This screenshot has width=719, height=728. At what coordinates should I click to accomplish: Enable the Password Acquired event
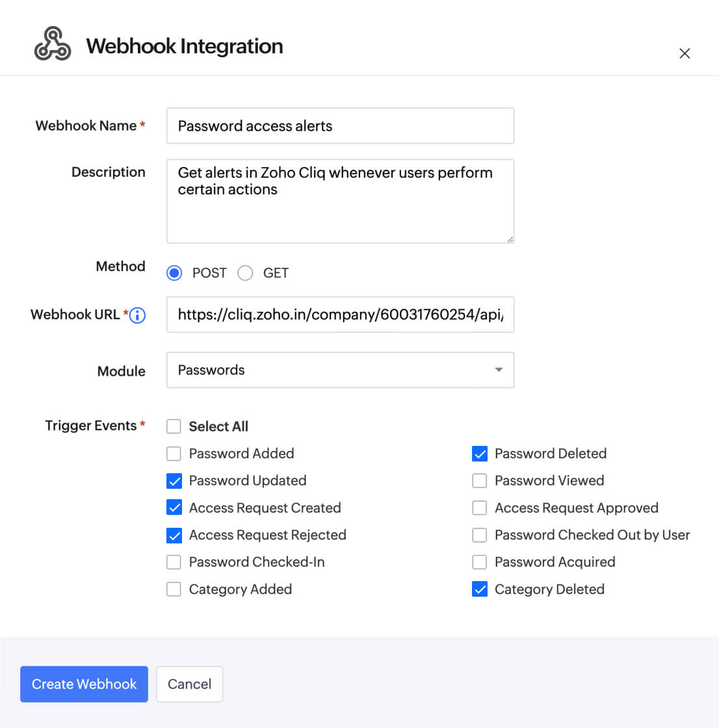tap(479, 562)
